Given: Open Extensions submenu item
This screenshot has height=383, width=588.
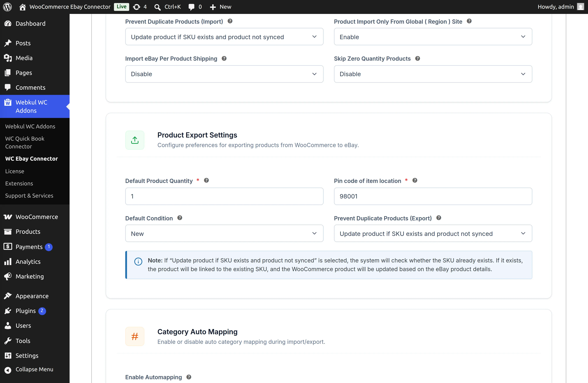Looking at the screenshot, I should pyautogui.click(x=19, y=184).
